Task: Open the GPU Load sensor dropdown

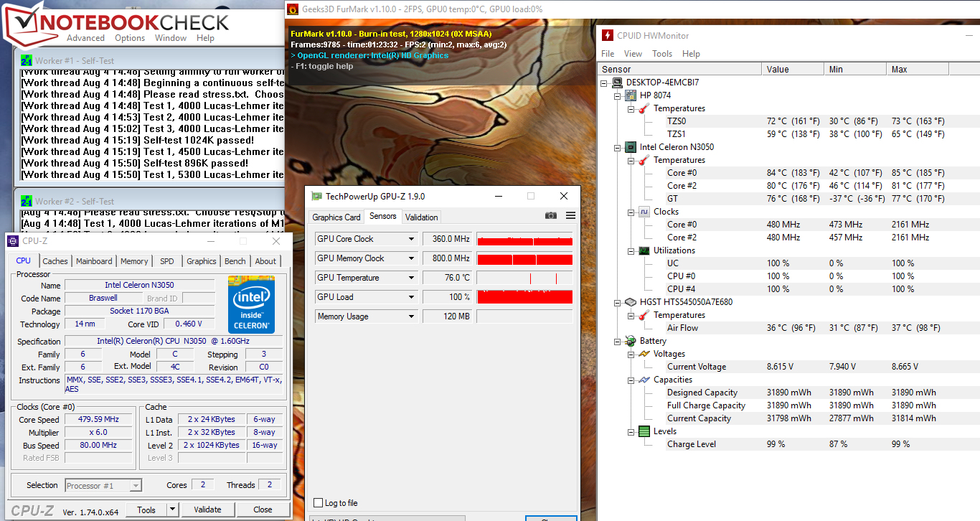Action: click(412, 297)
